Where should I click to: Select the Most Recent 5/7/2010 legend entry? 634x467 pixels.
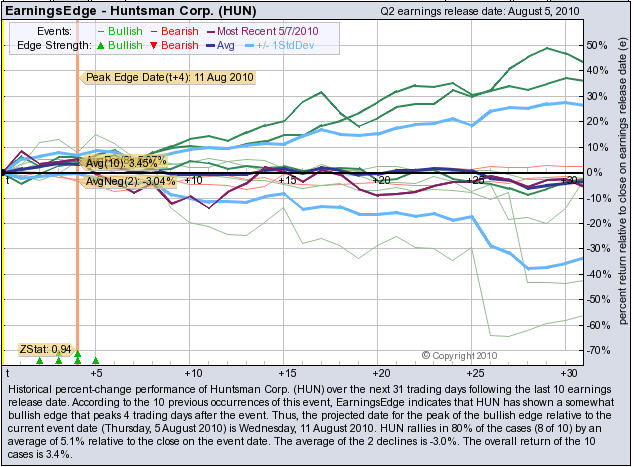click(262, 31)
